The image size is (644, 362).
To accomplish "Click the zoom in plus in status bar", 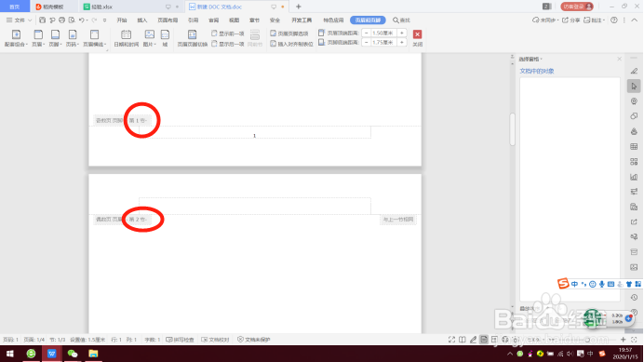I will pyautogui.click(x=623, y=340).
